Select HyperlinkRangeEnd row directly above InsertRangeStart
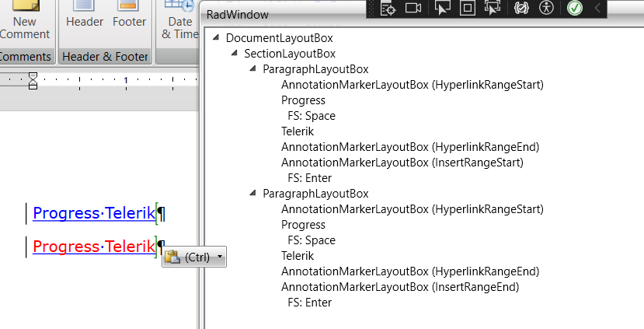This screenshot has height=329, width=644. pos(410,147)
